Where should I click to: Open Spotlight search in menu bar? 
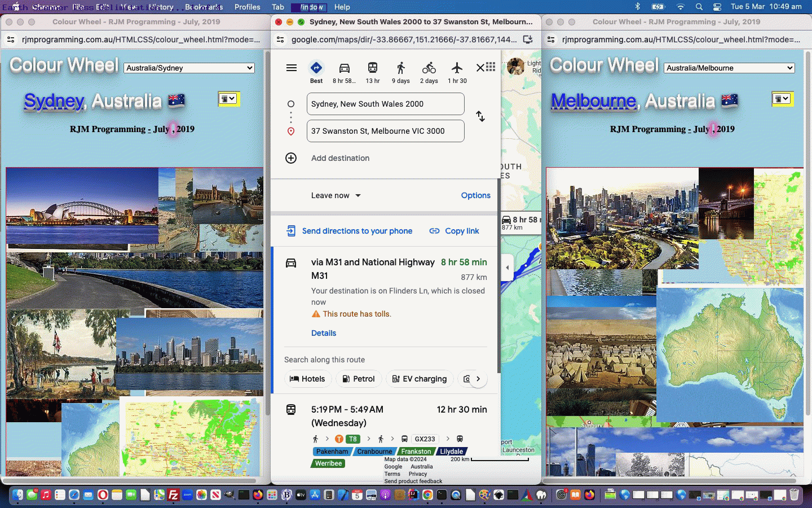[x=699, y=7]
